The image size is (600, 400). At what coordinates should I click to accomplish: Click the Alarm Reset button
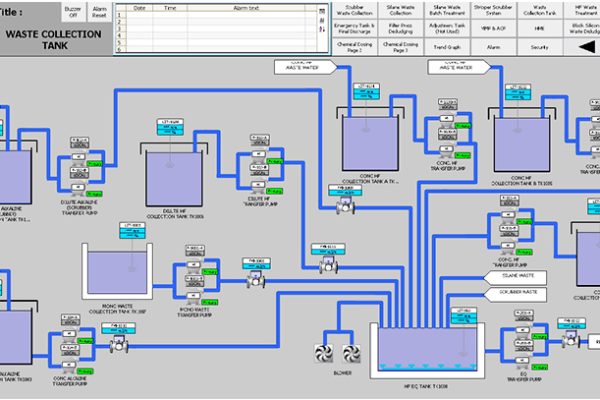(99, 12)
